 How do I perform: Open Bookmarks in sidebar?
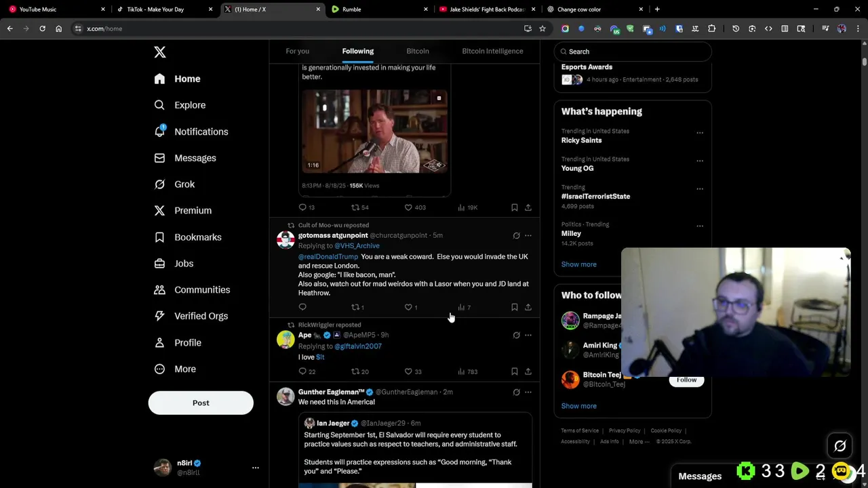[x=188, y=237]
